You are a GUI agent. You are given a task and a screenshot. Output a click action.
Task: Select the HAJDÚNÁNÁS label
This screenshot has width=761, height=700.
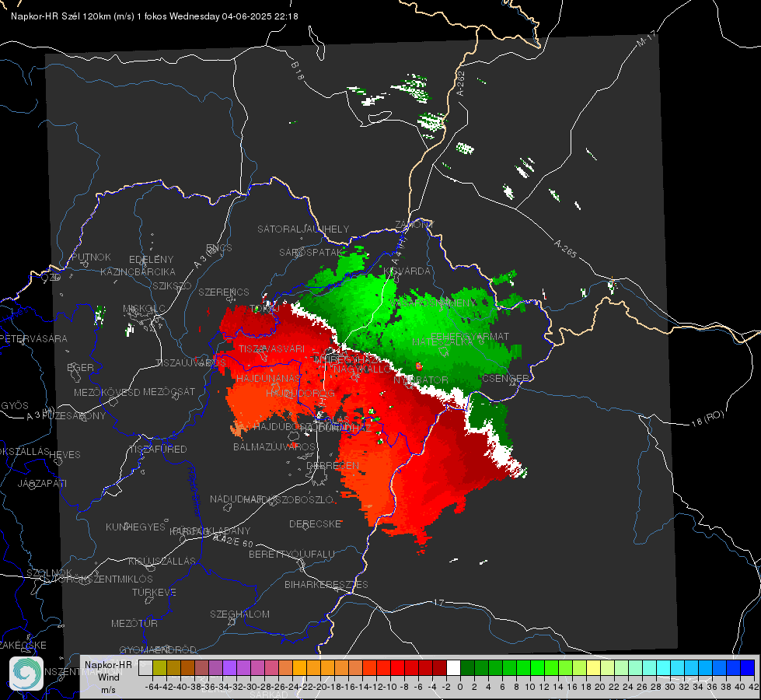coord(268,378)
